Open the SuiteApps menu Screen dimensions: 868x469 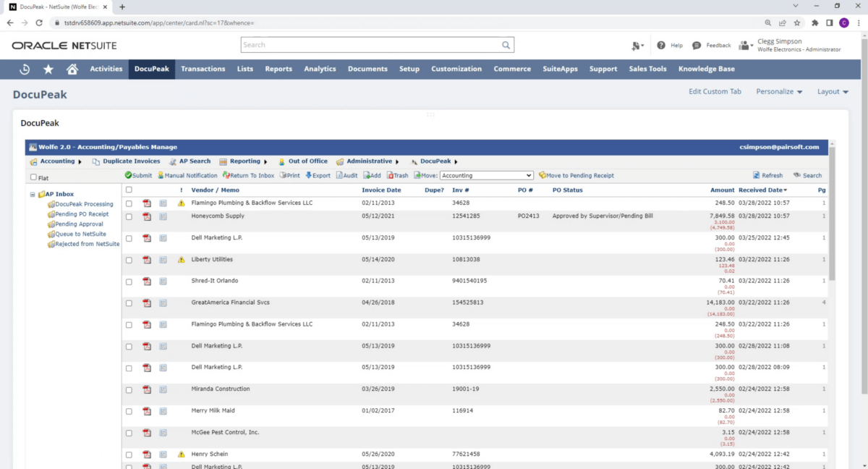(x=561, y=69)
